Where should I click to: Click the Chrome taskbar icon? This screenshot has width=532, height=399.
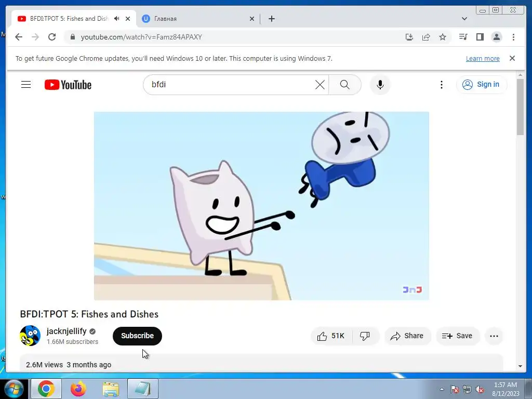46,389
